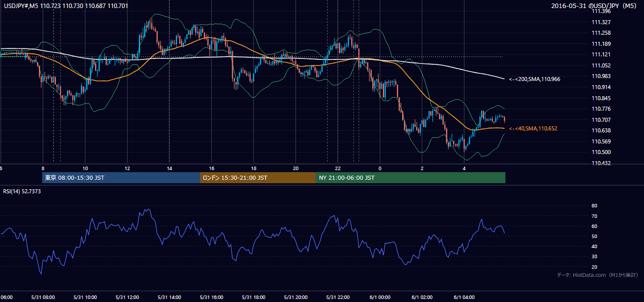The height and width of the screenshot is (302, 644).
Task: Click price axis value 111.189
Action: tap(600, 44)
